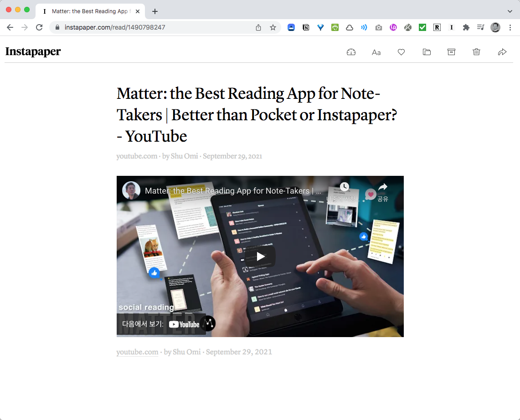Open the Extensions puzzle menu
Screen dimensions: 520x420
tap(466, 27)
